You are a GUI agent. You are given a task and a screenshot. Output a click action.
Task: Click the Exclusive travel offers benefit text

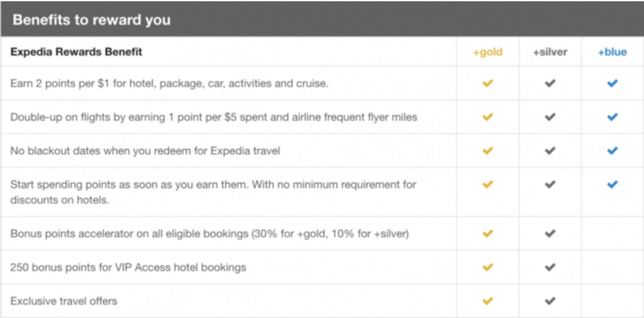tap(64, 301)
